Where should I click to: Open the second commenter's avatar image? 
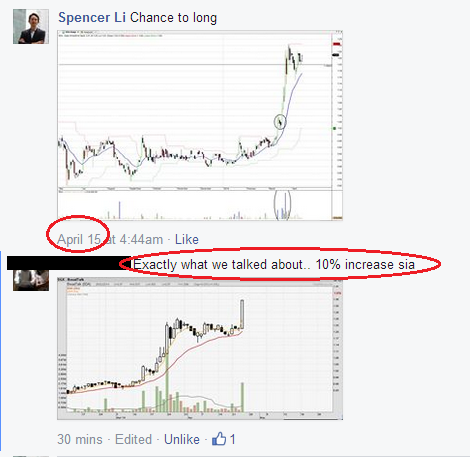[31, 280]
